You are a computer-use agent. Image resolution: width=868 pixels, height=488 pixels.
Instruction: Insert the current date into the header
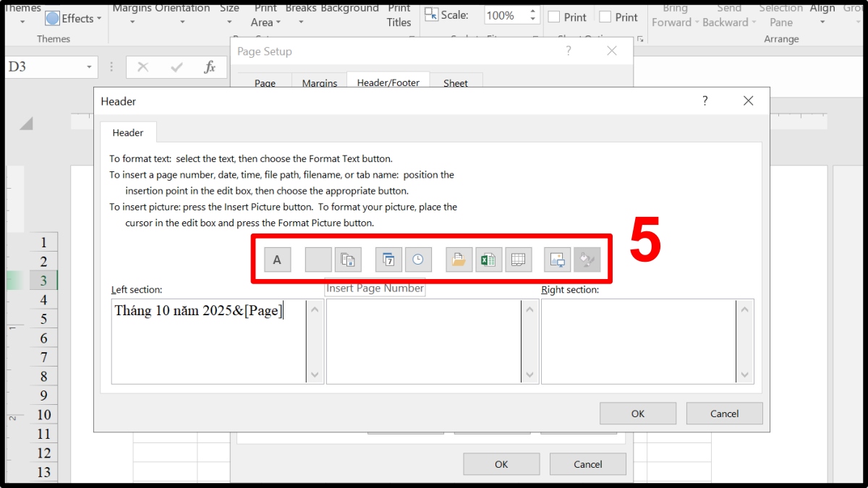388,259
